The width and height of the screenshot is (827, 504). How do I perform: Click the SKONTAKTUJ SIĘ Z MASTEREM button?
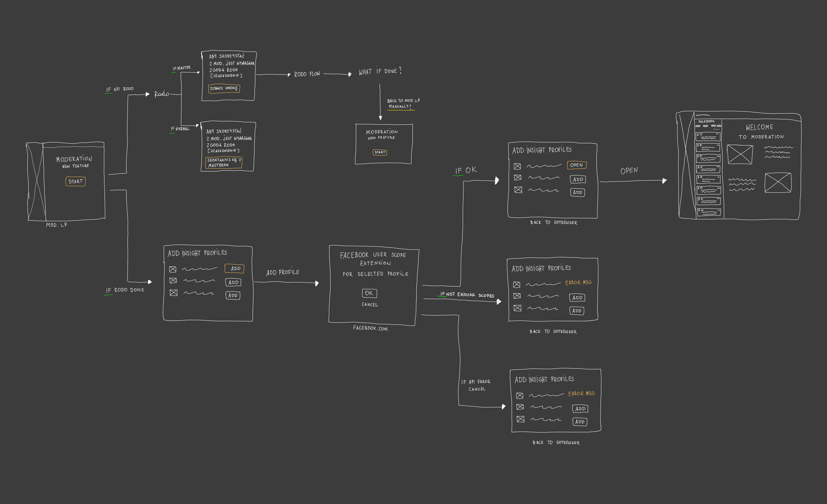pos(224,163)
